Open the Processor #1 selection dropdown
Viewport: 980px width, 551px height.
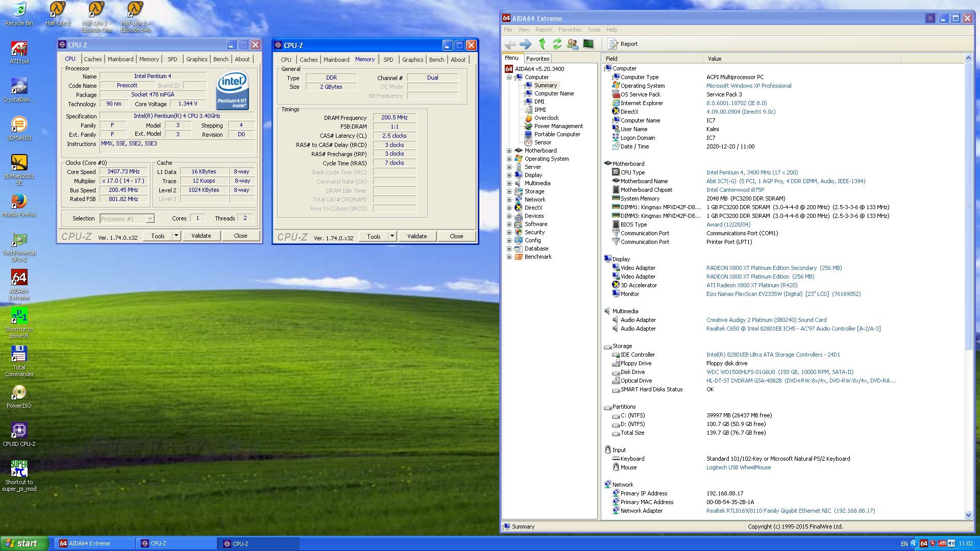(x=150, y=219)
